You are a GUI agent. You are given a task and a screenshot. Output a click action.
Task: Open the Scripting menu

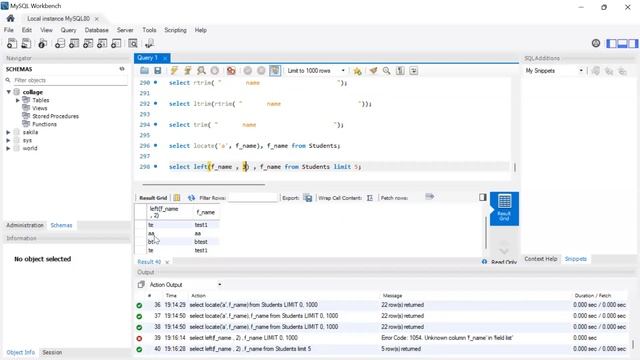click(x=175, y=30)
